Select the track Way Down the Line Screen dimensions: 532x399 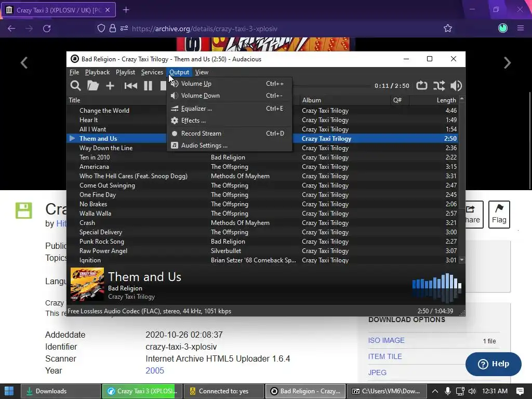click(106, 148)
